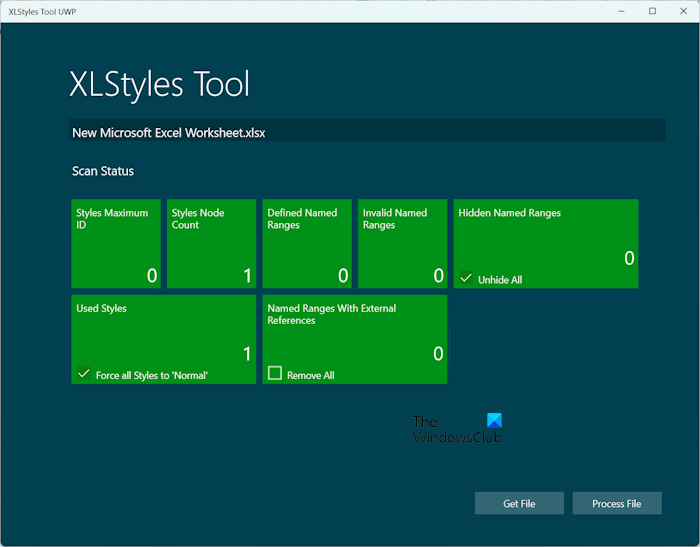Toggle the Unhide All checkbox
This screenshot has height=547, width=700.
(x=466, y=279)
